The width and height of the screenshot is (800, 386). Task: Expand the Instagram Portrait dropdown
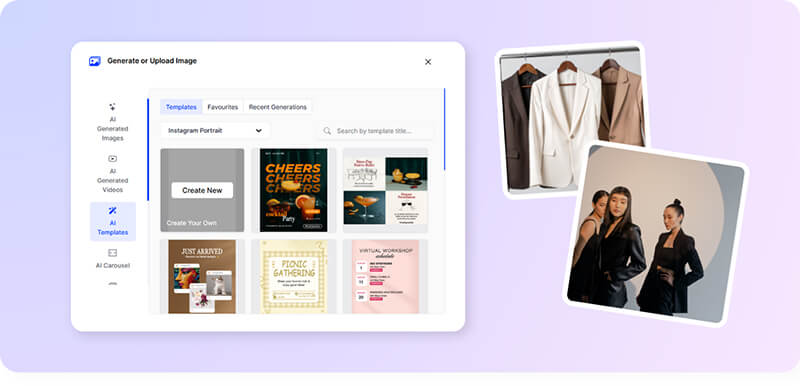tap(215, 131)
